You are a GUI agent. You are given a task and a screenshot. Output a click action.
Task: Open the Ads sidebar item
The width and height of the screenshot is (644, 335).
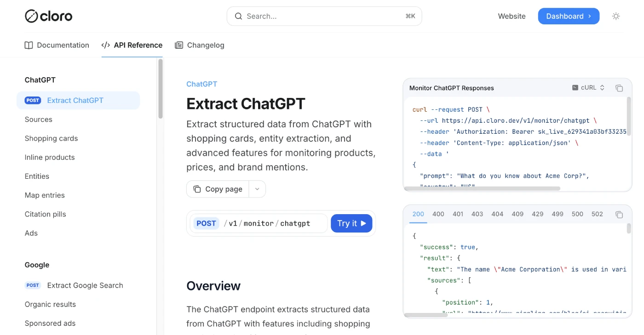coord(31,233)
